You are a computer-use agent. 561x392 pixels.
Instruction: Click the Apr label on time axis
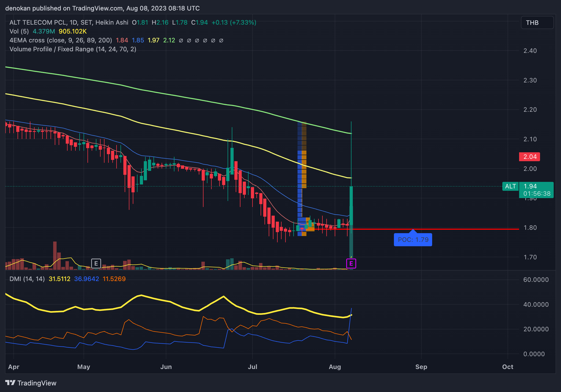(14, 367)
